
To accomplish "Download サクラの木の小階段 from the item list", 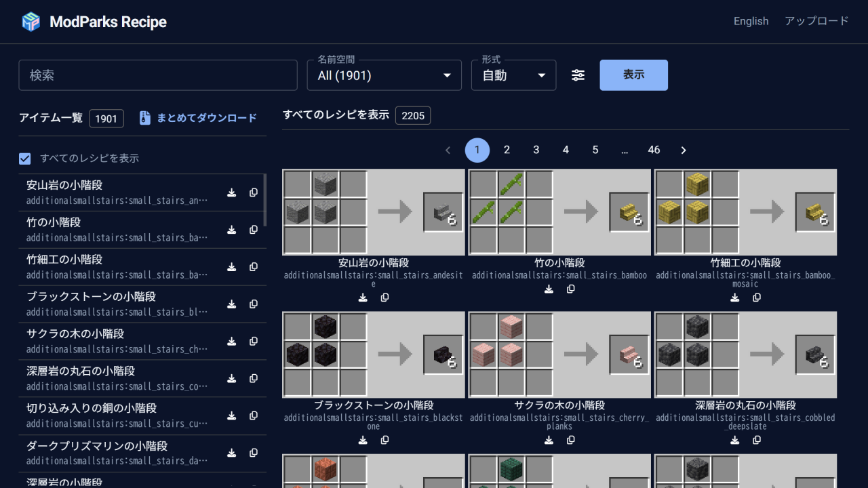I will [x=231, y=342].
